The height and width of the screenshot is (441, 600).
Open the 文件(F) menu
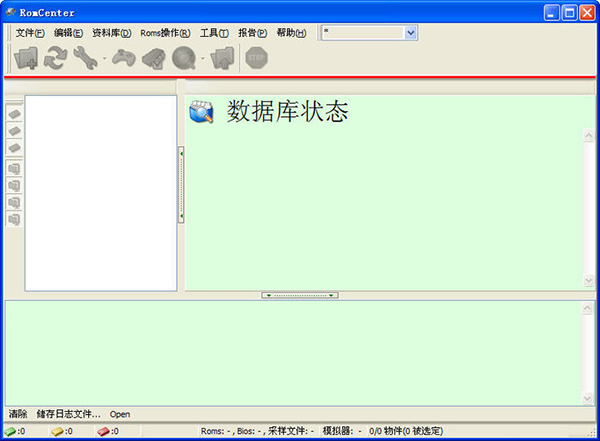pyautogui.click(x=30, y=33)
